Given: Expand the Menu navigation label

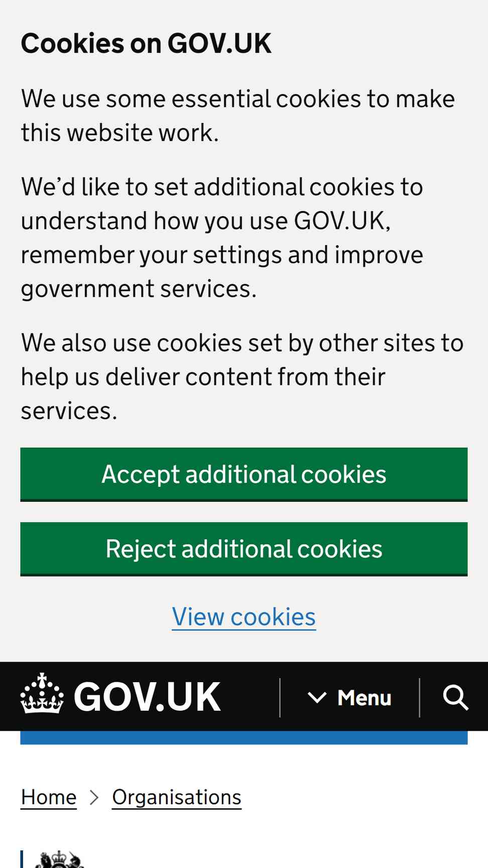Looking at the screenshot, I should click(364, 698).
